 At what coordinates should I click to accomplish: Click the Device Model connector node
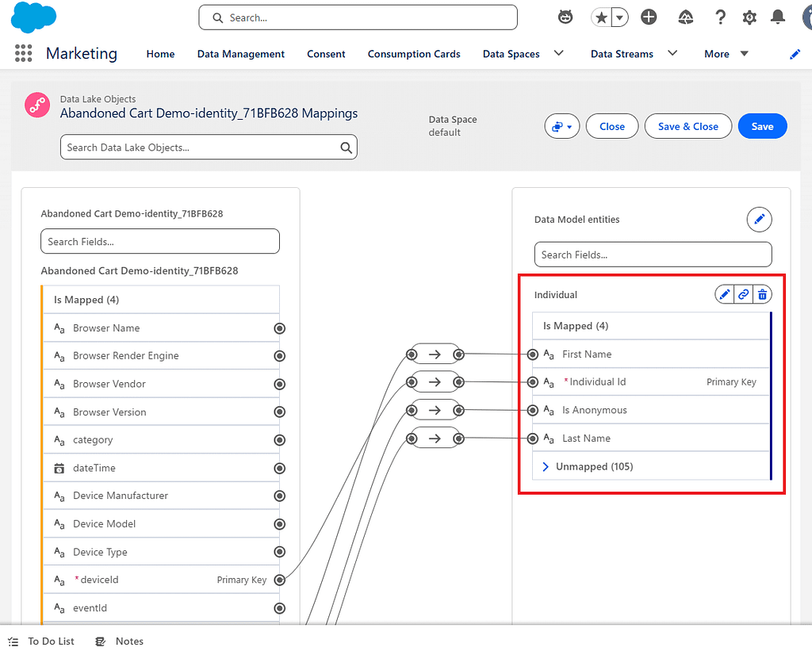click(x=280, y=524)
